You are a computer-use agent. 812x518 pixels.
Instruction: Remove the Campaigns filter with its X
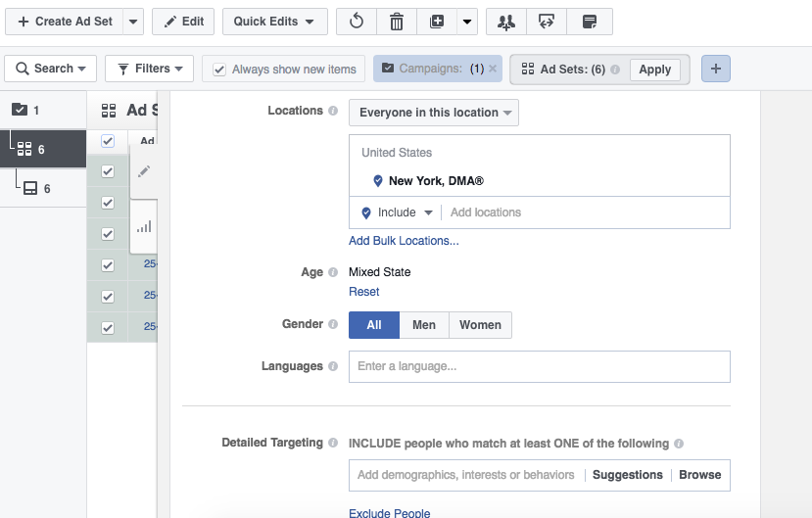click(x=493, y=69)
